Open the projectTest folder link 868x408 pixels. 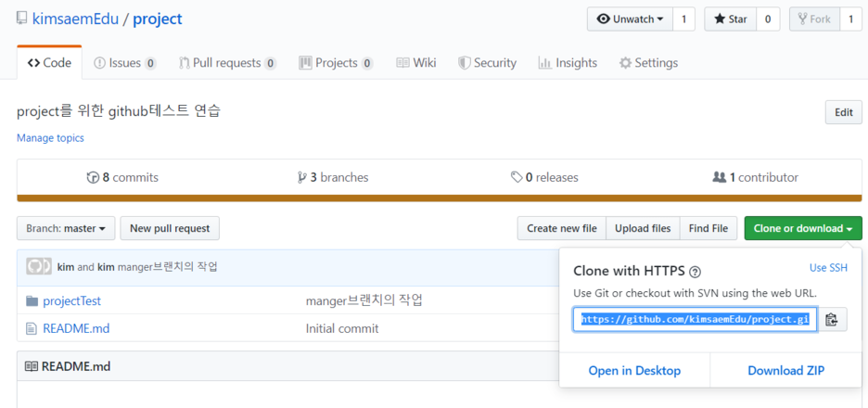coord(72,301)
